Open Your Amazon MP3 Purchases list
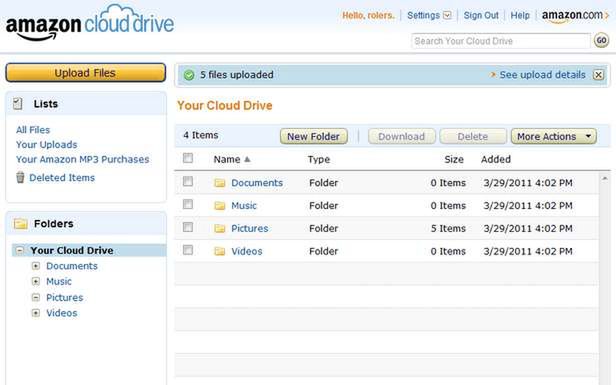This screenshot has width=616, height=385. click(x=82, y=159)
